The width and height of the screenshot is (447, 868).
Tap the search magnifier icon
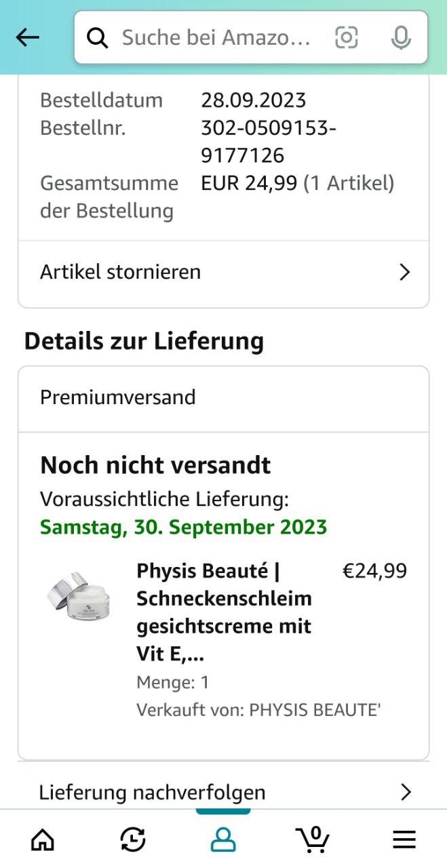point(98,39)
